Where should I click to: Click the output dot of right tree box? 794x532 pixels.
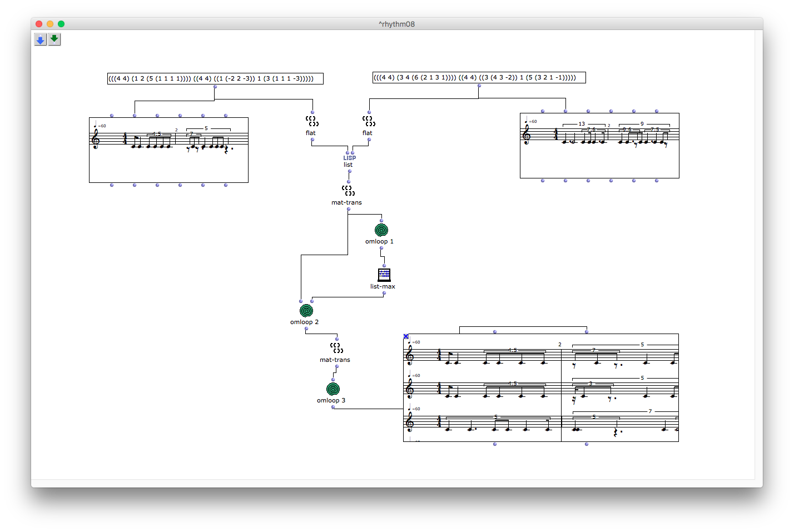479,86
